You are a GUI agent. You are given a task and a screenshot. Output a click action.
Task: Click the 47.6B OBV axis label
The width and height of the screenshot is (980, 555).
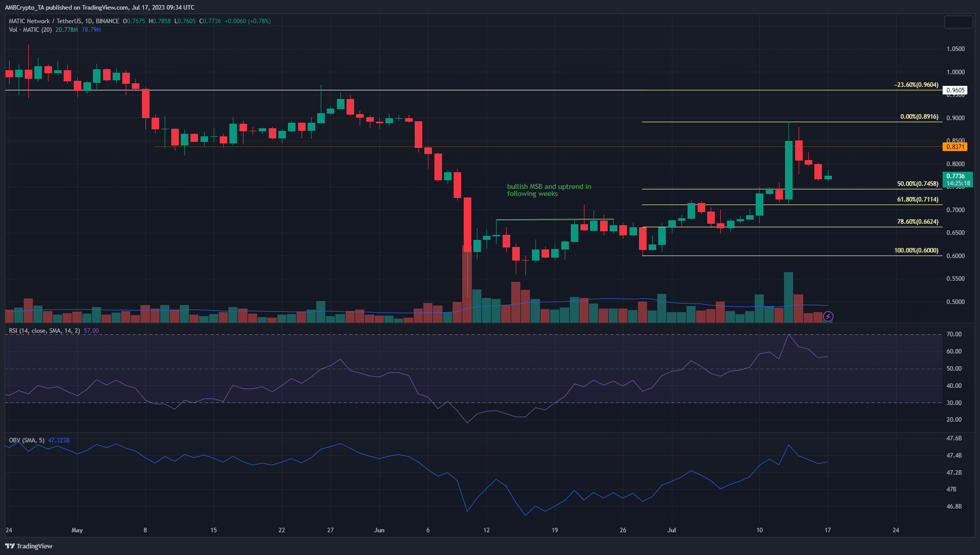(x=954, y=438)
